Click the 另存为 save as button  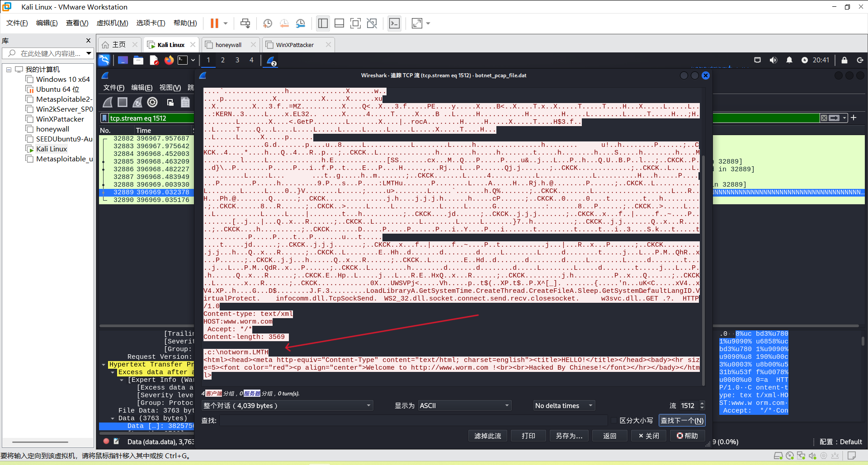pos(569,436)
